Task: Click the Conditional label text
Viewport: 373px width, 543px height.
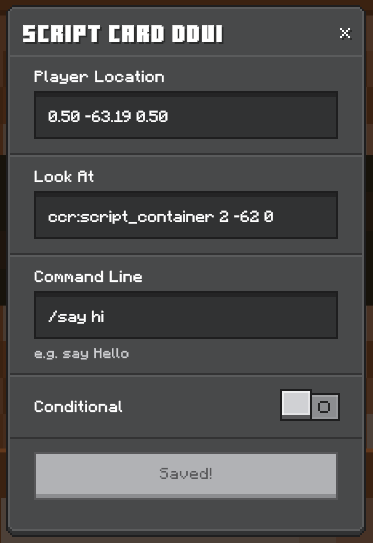Action: 78,407
